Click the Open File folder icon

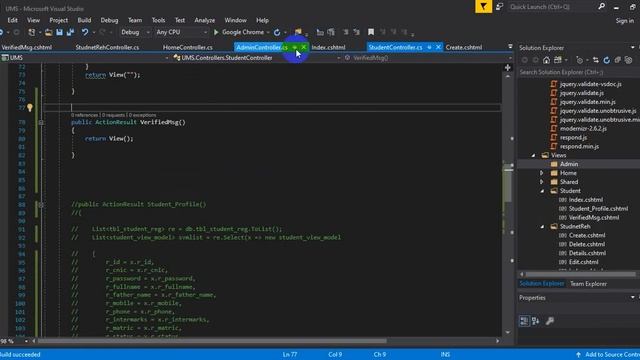tap(48, 32)
